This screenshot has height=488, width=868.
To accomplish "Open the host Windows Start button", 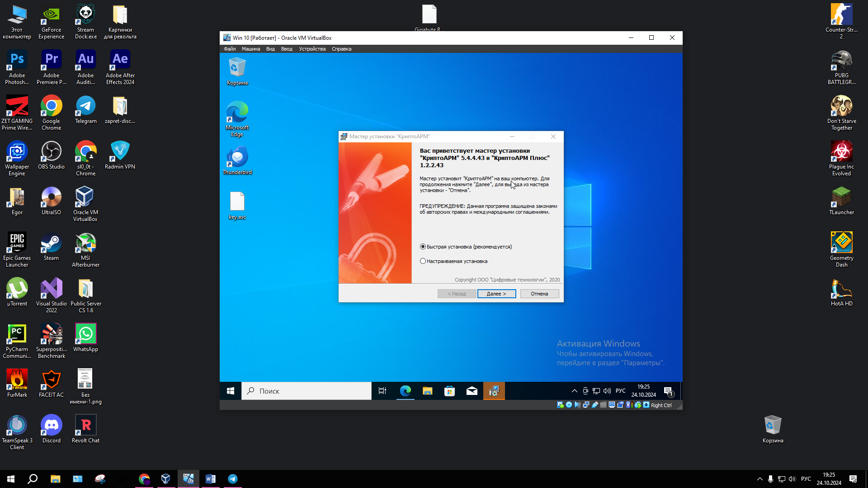I will [11, 479].
